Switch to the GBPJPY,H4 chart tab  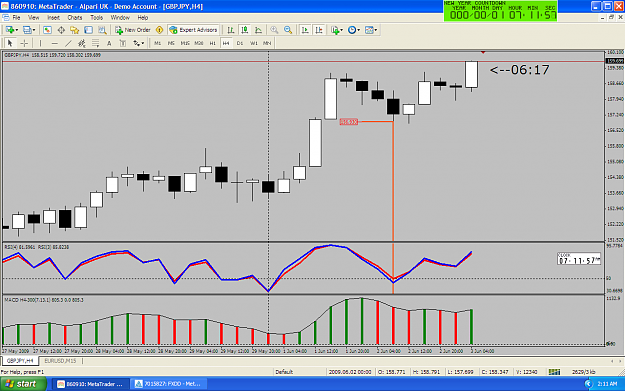(20, 361)
